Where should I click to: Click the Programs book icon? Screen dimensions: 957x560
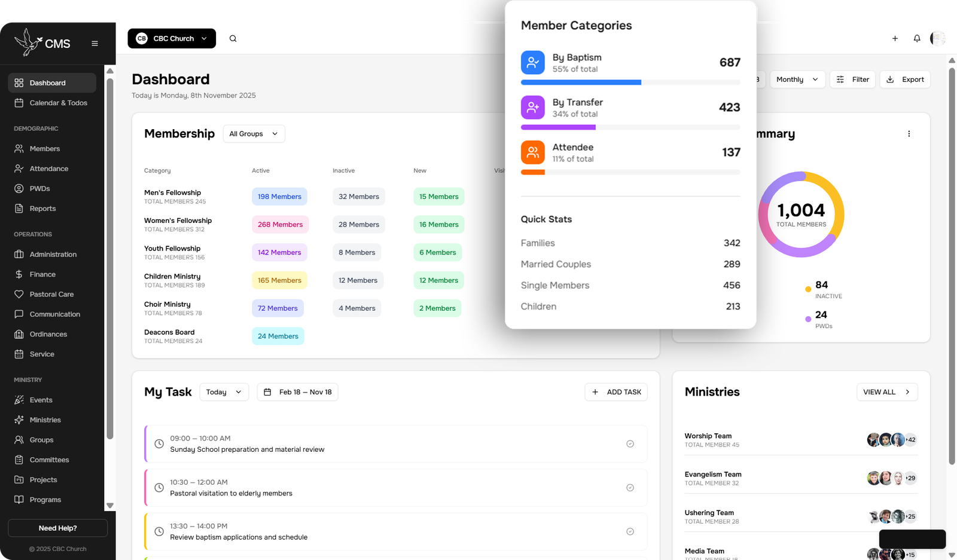(x=19, y=500)
